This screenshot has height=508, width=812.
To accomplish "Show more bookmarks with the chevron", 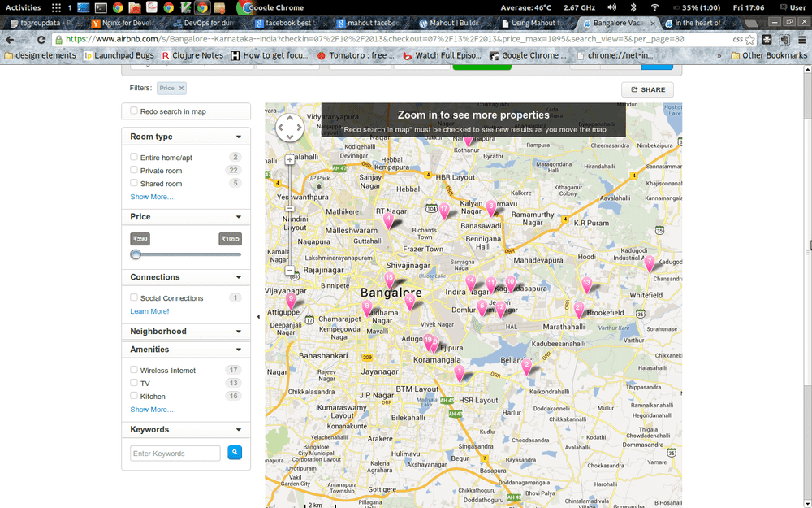I will pyautogui.click(x=719, y=55).
